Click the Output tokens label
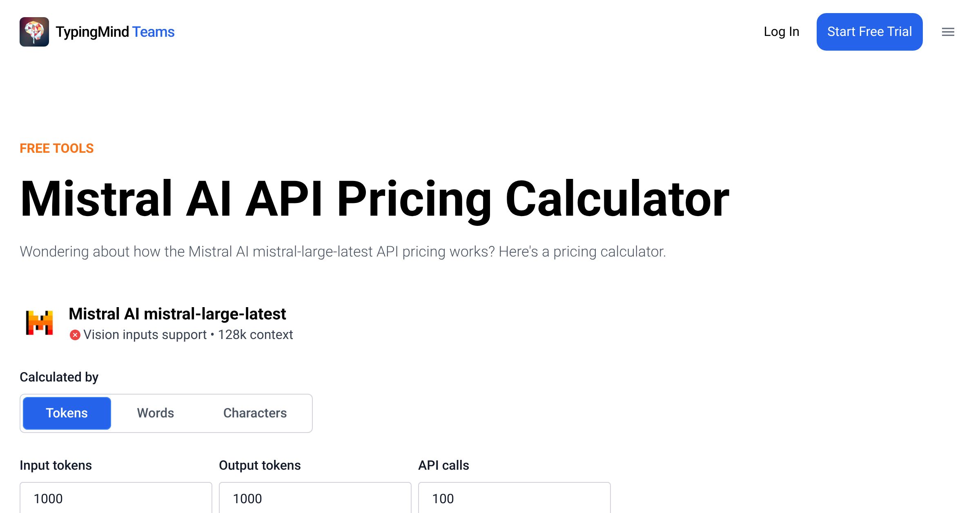The width and height of the screenshot is (980, 513). click(260, 465)
